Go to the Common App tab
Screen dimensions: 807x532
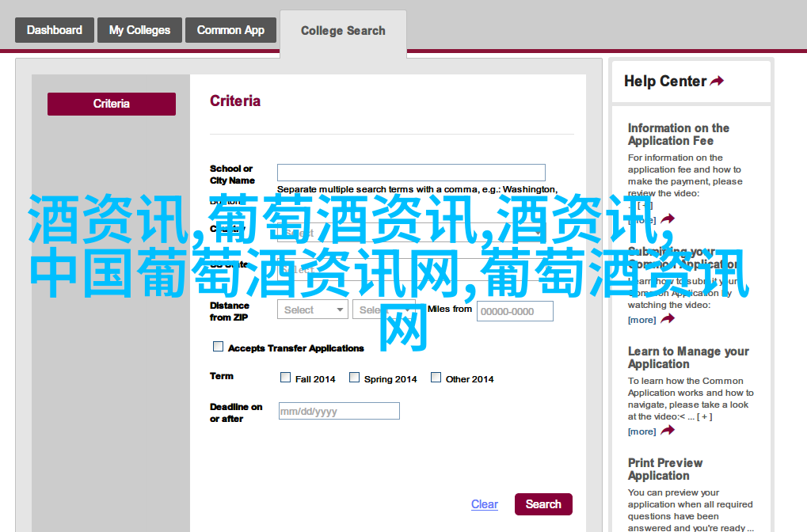coord(230,30)
